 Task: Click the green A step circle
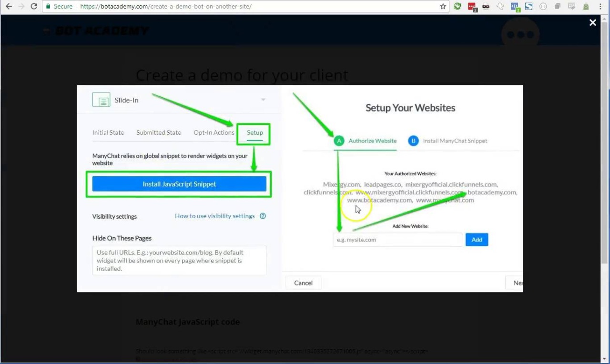point(339,141)
